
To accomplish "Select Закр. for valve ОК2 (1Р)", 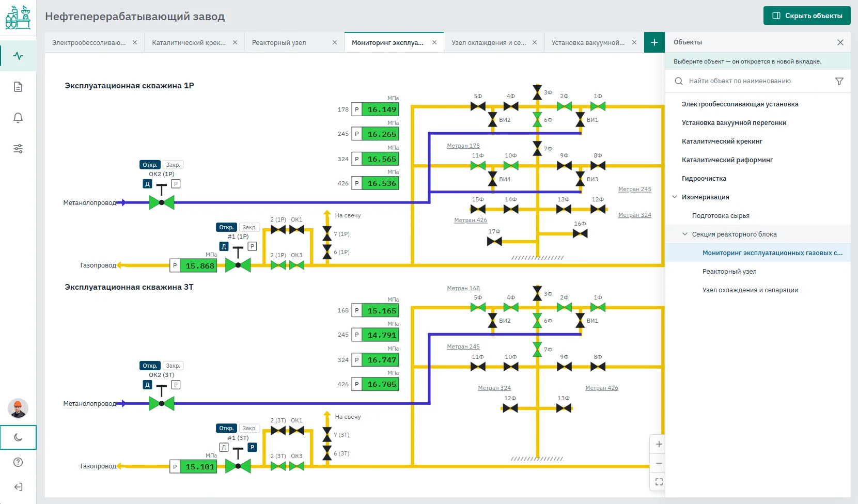I will coord(173,165).
